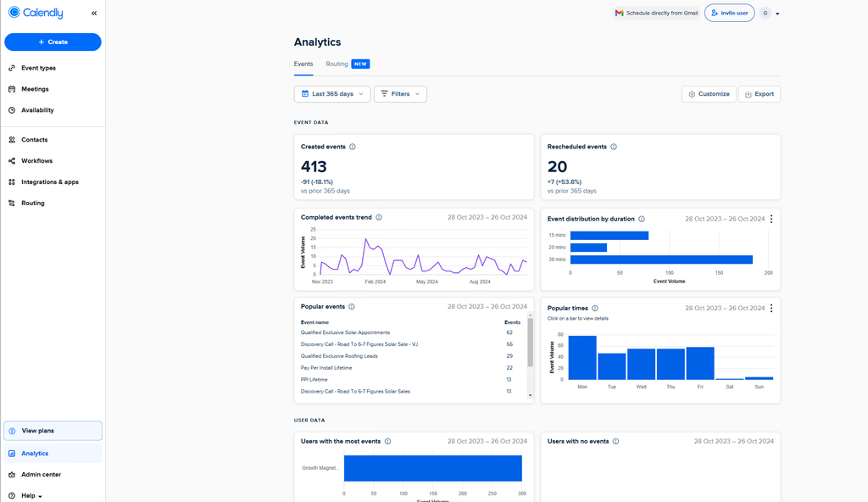
Task: Click Schedule directly from Gmail
Action: 657,13
